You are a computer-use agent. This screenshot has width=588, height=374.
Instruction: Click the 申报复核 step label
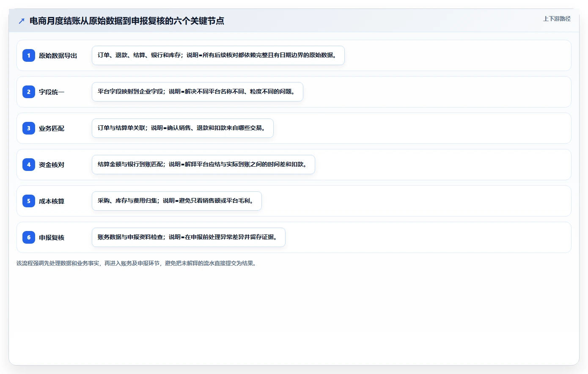pyautogui.click(x=52, y=237)
